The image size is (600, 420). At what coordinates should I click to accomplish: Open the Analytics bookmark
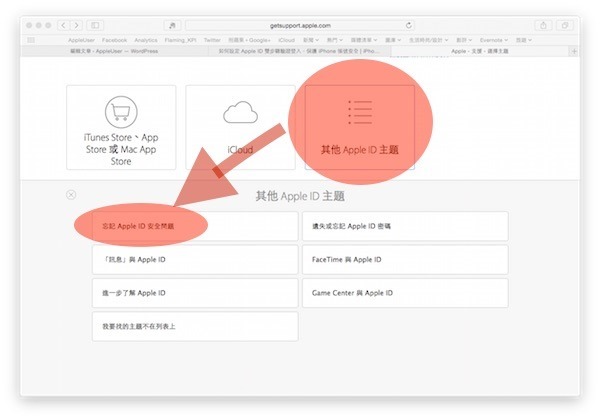tap(146, 40)
